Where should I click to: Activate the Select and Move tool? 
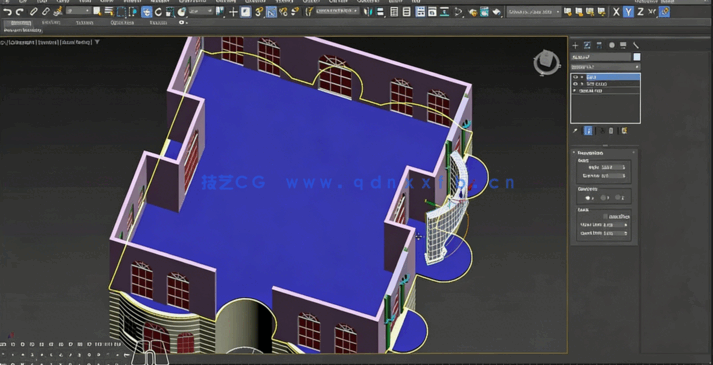click(x=146, y=12)
